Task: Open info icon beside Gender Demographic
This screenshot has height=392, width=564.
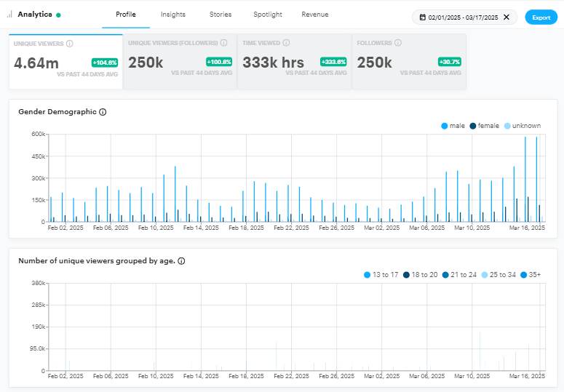Action: pyautogui.click(x=103, y=112)
